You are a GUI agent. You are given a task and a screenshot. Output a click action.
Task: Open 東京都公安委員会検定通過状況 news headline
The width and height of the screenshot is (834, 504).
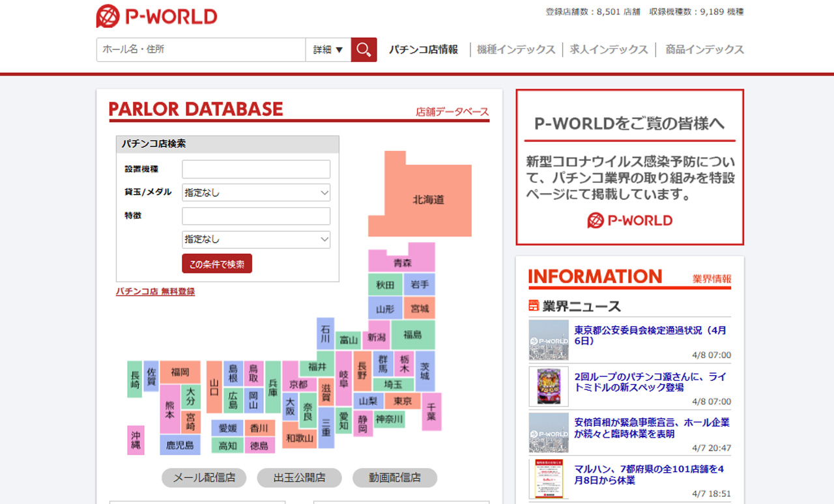pos(650,335)
